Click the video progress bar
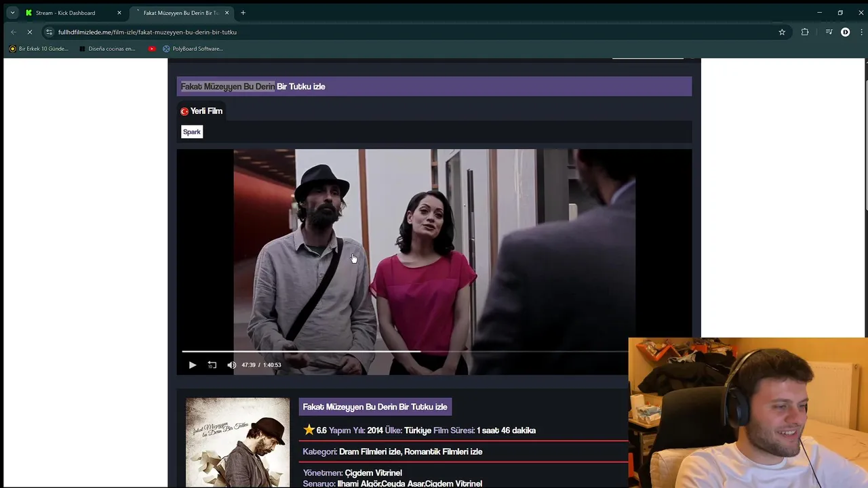Image resolution: width=868 pixels, height=488 pixels. [405, 351]
